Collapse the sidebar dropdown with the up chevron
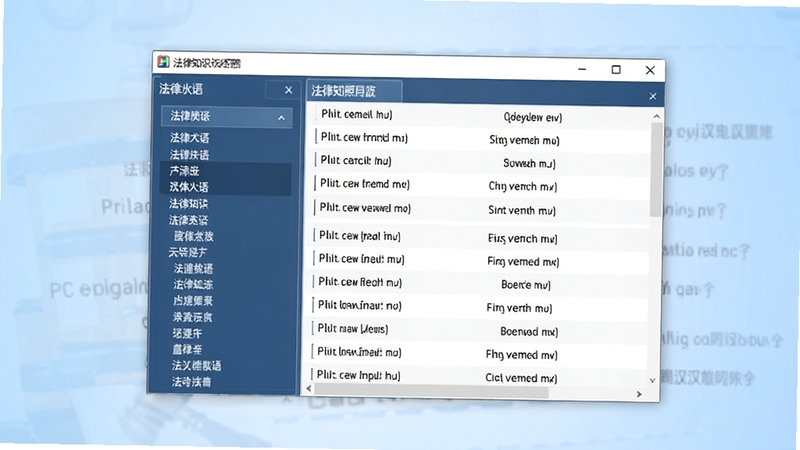Image resolution: width=800 pixels, height=450 pixels. [281, 118]
